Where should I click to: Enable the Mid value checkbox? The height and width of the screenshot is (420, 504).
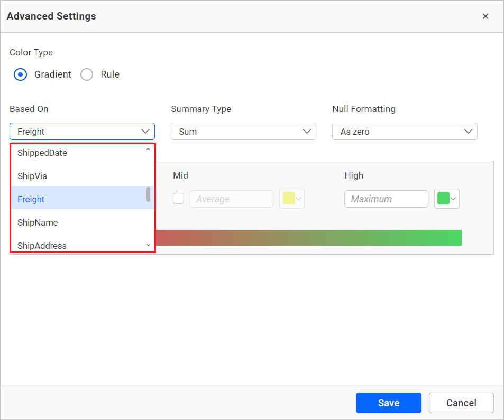[x=179, y=199]
